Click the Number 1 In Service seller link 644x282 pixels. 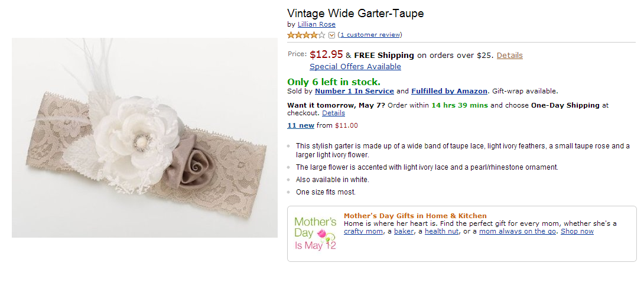354,91
